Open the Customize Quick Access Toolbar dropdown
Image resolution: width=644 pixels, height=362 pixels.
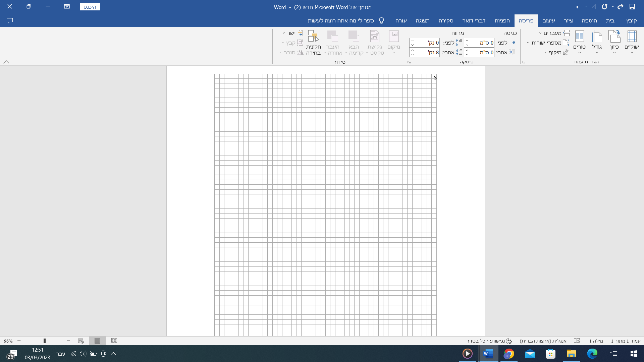[577, 7]
